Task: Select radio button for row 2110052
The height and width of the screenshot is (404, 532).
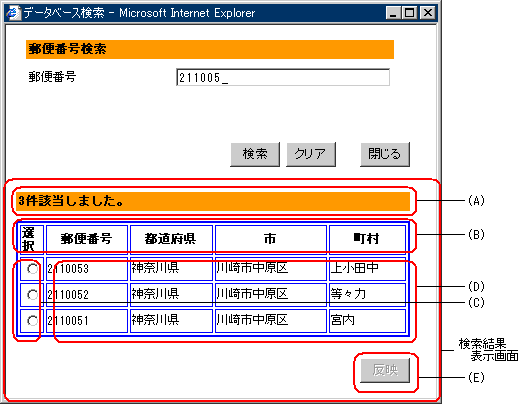Action: pyautogui.click(x=33, y=295)
